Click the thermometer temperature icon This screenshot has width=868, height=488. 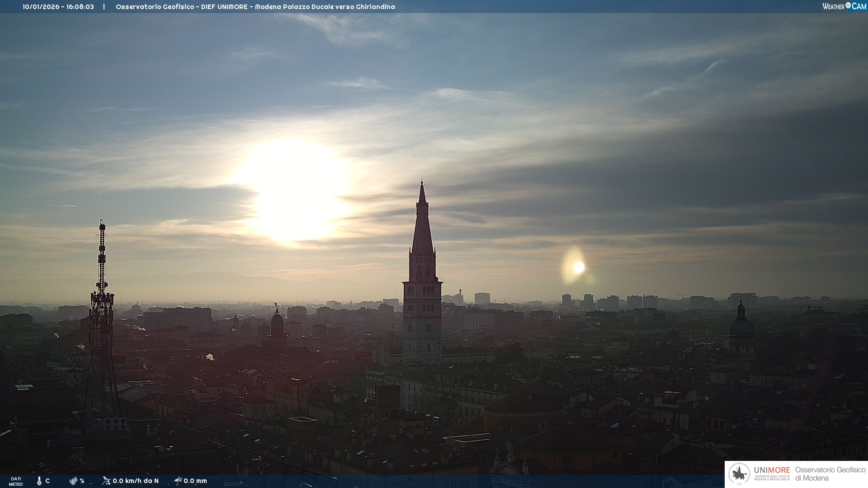[x=39, y=481]
